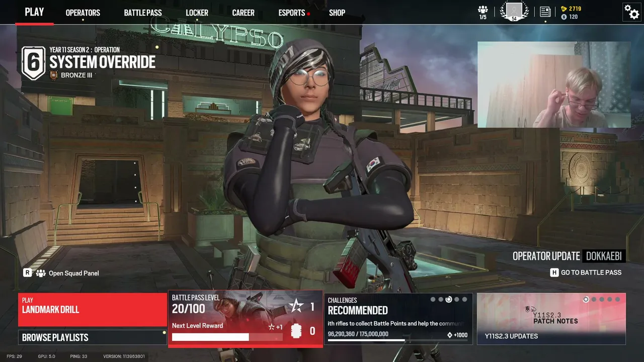Click the Bronze III rank text
Image resolution: width=644 pixels, height=362 pixels.
pyautogui.click(x=76, y=75)
